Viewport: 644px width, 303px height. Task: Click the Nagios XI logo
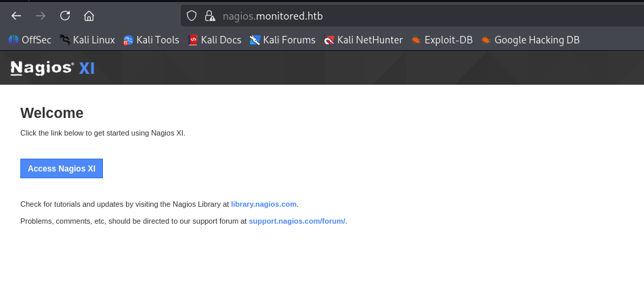pyautogui.click(x=53, y=68)
